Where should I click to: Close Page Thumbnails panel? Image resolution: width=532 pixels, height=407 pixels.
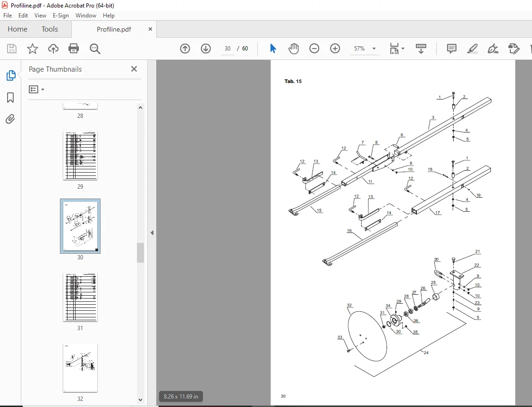(x=134, y=69)
